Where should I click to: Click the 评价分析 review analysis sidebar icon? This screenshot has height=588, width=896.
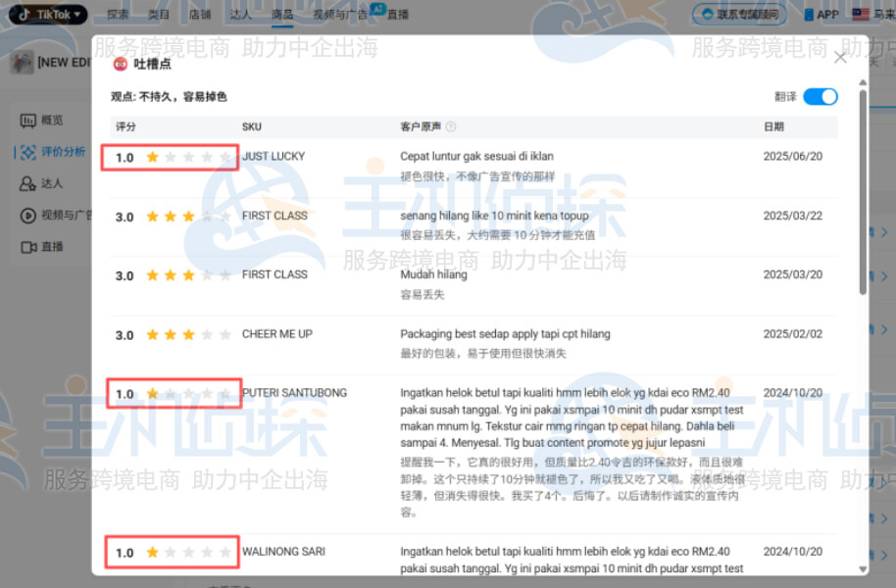pos(29,152)
